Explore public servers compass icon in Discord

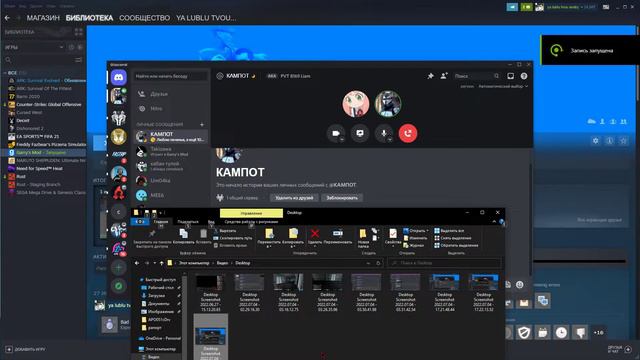point(119,286)
